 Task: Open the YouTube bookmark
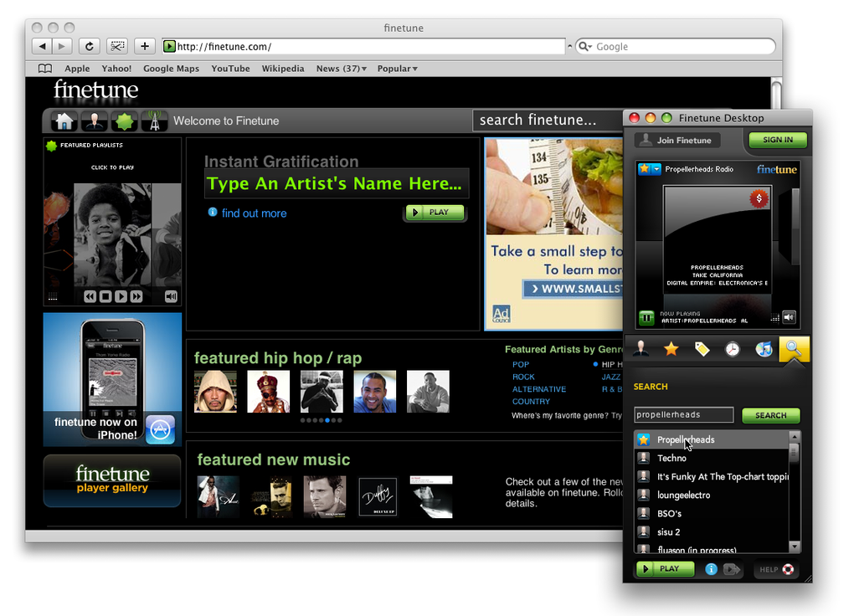click(x=230, y=69)
